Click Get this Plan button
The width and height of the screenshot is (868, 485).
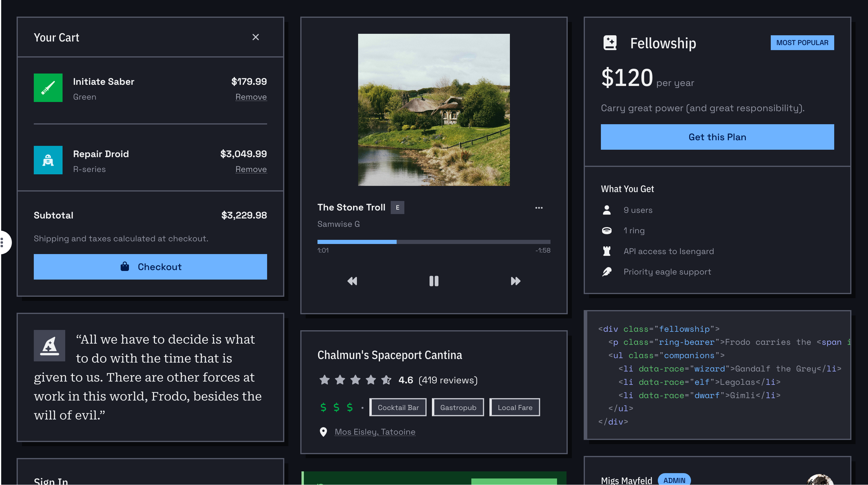[717, 137]
